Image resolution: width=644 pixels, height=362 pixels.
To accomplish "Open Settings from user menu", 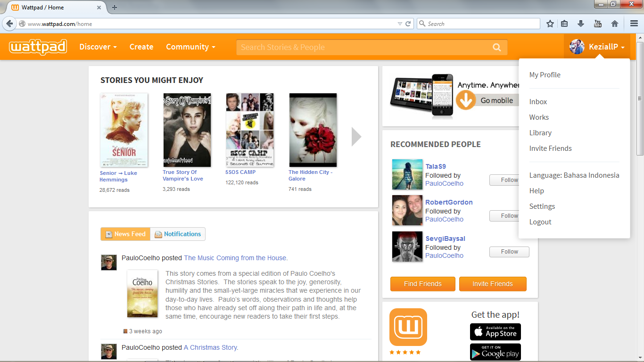I will pyautogui.click(x=542, y=206).
